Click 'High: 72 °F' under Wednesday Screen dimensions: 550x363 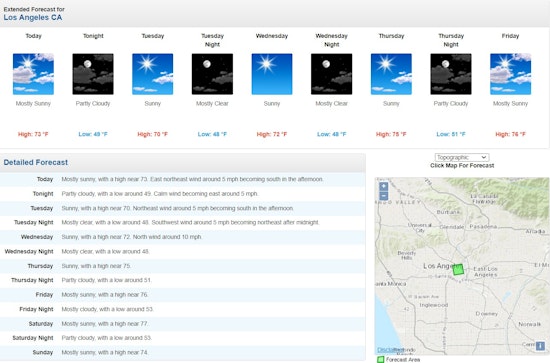click(272, 134)
